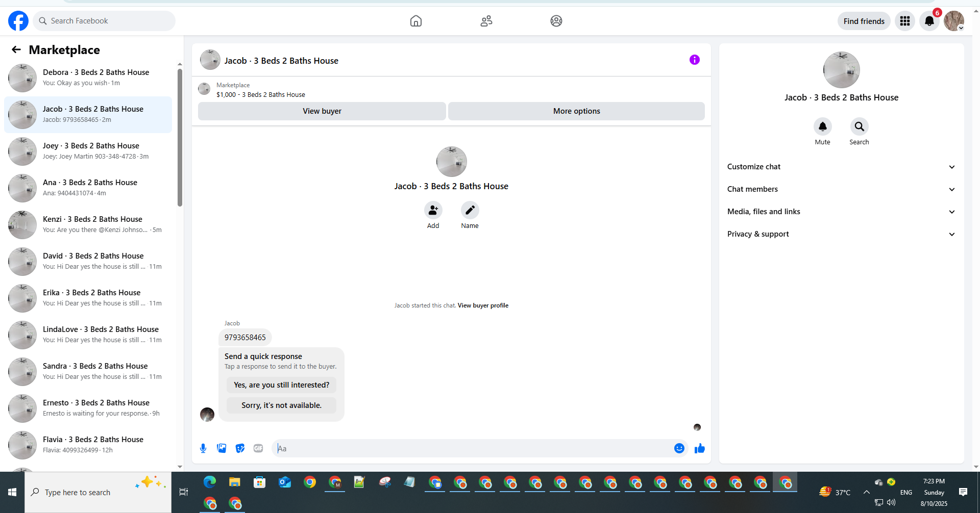This screenshot has height=513, width=980.
Task: Expand the Chat members section
Action: [x=841, y=189]
